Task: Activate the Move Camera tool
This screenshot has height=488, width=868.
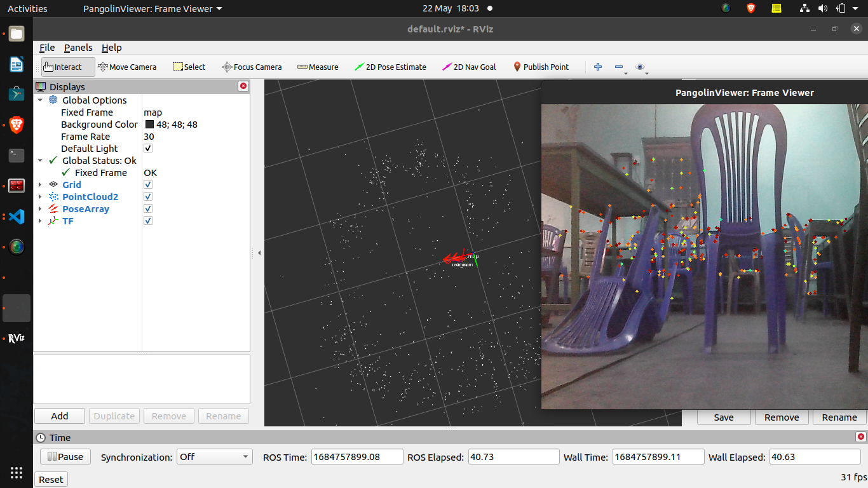Action: (x=128, y=67)
